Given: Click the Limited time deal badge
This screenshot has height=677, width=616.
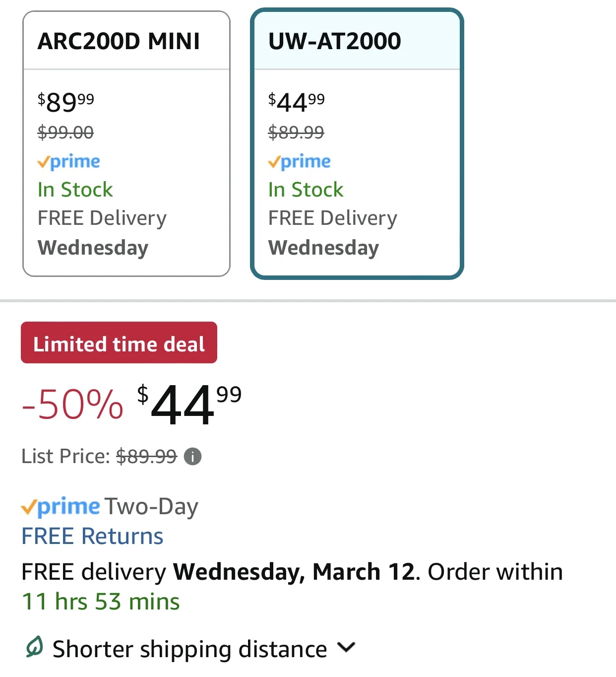Looking at the screenshot, I should (119, 342).
